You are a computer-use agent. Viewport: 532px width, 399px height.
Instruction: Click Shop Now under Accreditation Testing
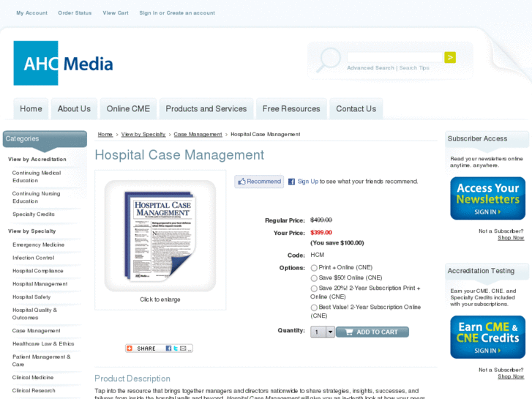pyautogui.click(x=511, y=376)
